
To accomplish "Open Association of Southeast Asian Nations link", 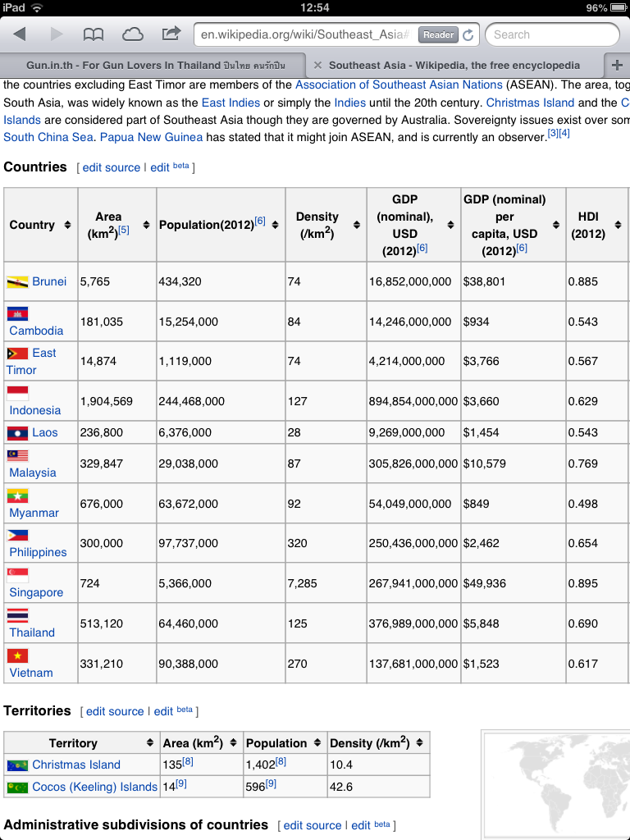I will [399, 84].
